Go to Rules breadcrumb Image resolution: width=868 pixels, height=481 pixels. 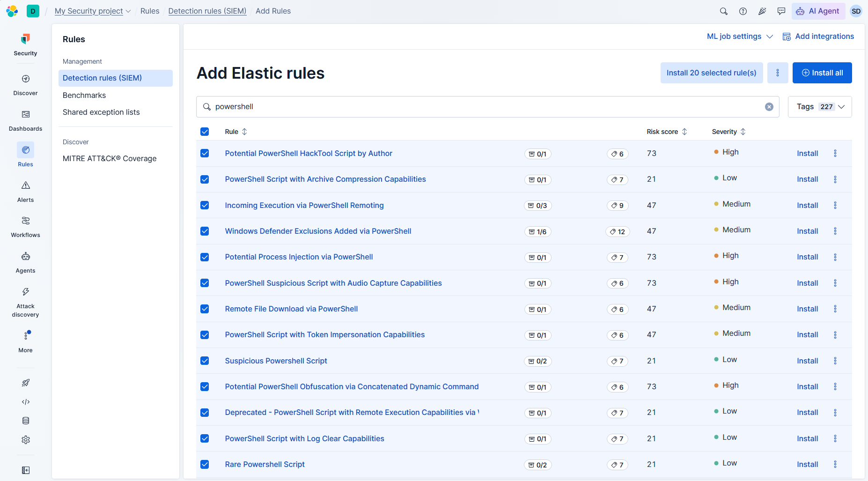click(150, 11)
